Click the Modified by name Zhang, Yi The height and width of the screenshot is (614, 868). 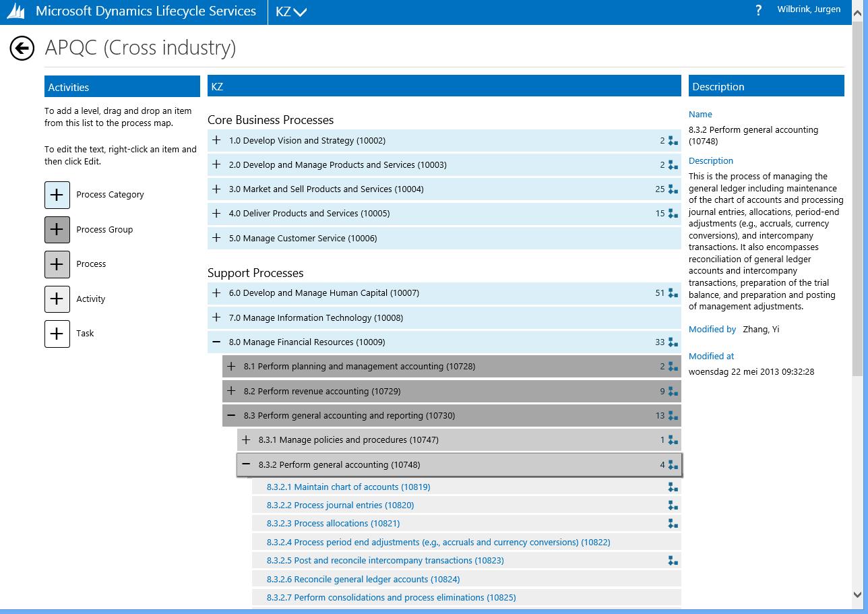[x=761, y=330]
